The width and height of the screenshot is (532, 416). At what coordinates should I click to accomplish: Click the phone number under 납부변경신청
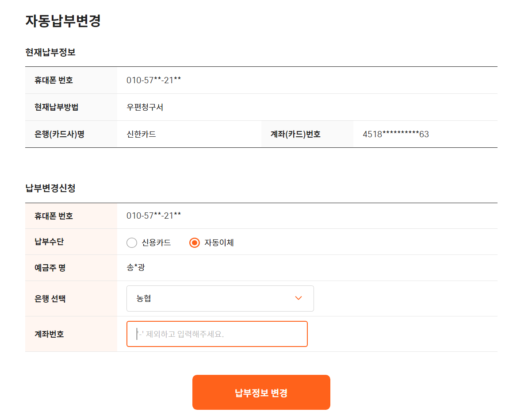click(154, 216)
